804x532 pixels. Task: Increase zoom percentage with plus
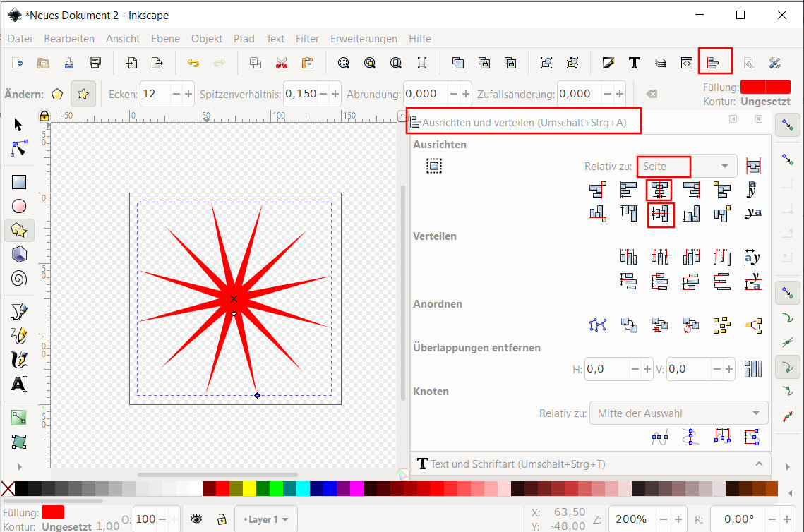click(678, 520)
